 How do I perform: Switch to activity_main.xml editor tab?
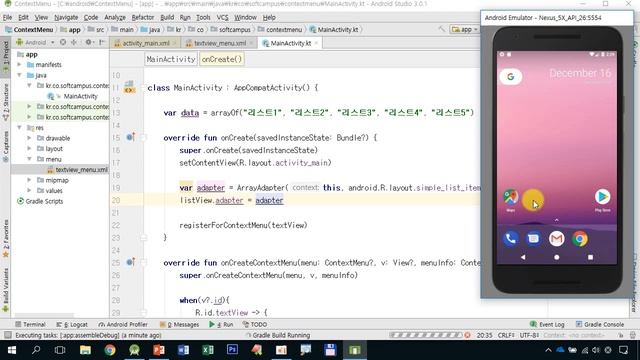(x=146, y=43)
